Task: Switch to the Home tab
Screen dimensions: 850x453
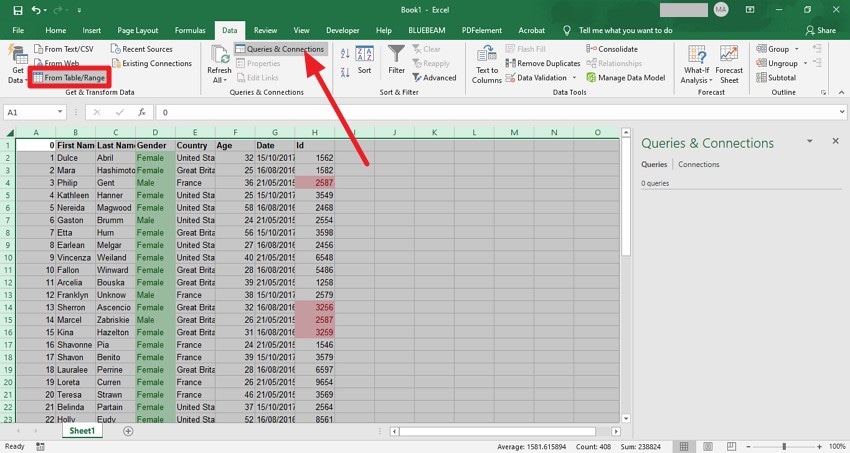Action: click(x=55, y=30)
